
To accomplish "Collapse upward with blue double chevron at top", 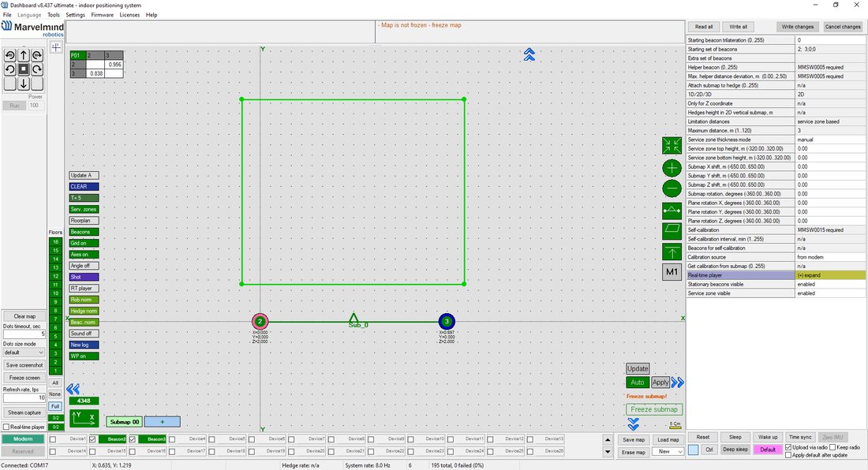I will 529,54.
